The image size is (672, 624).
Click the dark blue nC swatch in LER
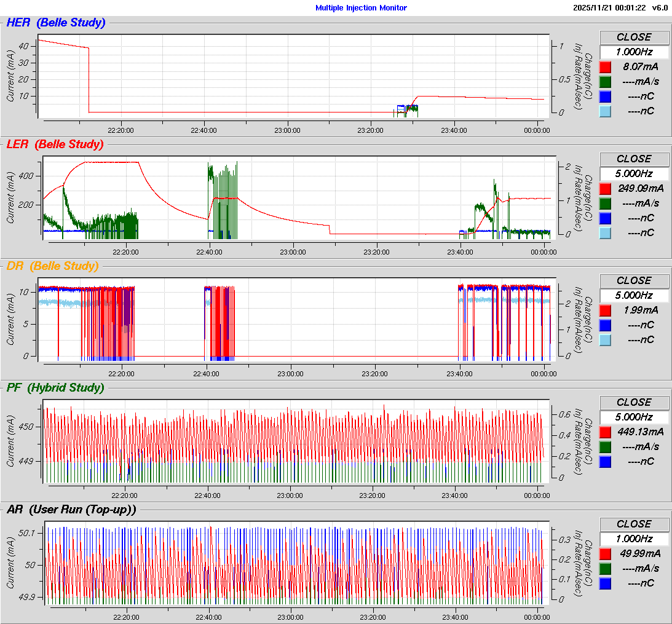pyautogui.click(x=606, y=218)
